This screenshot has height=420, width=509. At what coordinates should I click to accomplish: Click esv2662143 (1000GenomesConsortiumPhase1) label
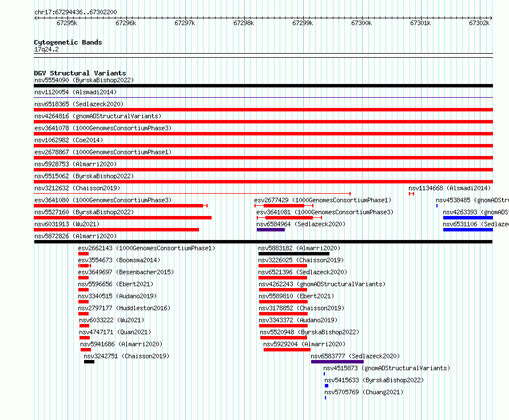tap(146, 248)
